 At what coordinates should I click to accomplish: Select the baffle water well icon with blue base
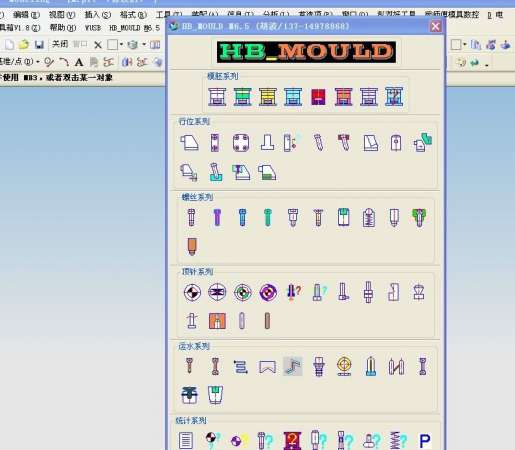tap(370, 366)
